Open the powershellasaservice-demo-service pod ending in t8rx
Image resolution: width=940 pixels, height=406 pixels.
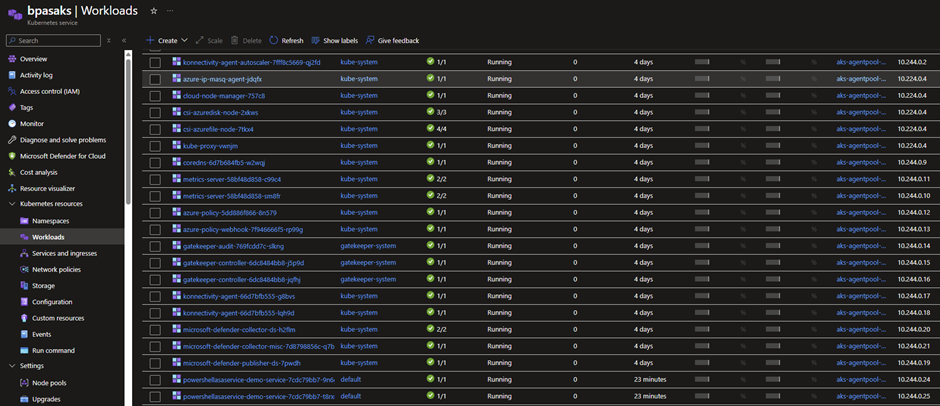coord(257,397)
